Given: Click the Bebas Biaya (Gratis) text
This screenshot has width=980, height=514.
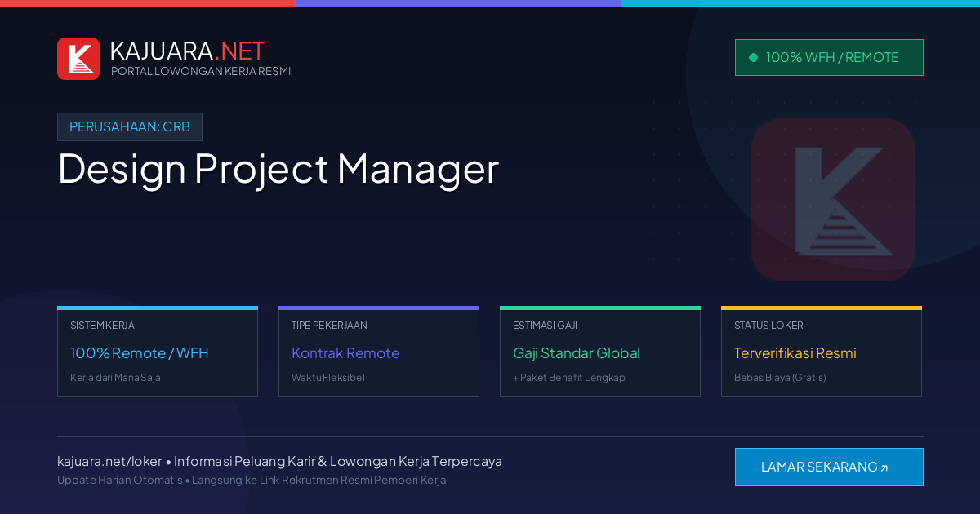Looking at the screenshot, I should coord(780,378).
